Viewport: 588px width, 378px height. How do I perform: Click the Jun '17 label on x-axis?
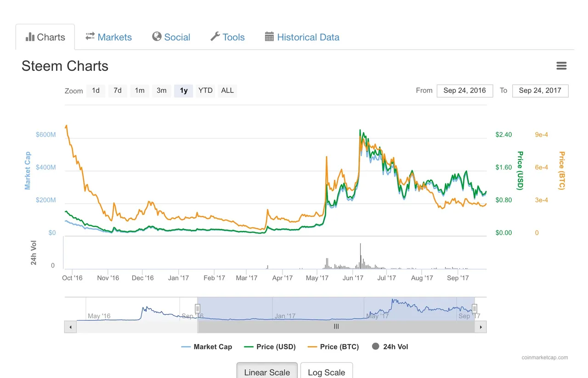pos(353,278)
